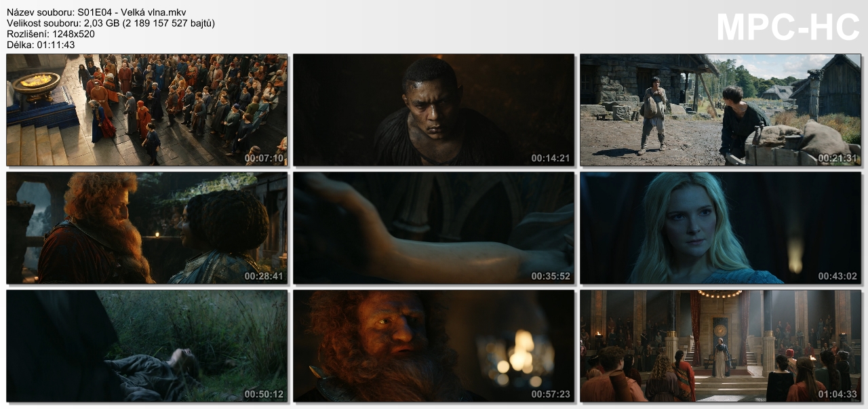Click the 00:43:02 timestamp label
Screen dimensions: 868x409
pyautogui.click(x=837, y=276)
